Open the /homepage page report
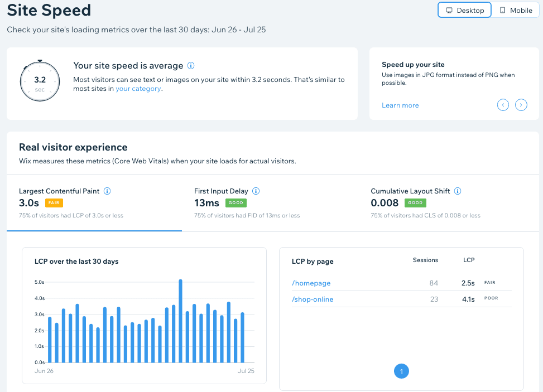This screenshot has width=543, height=392. point(311,283)
